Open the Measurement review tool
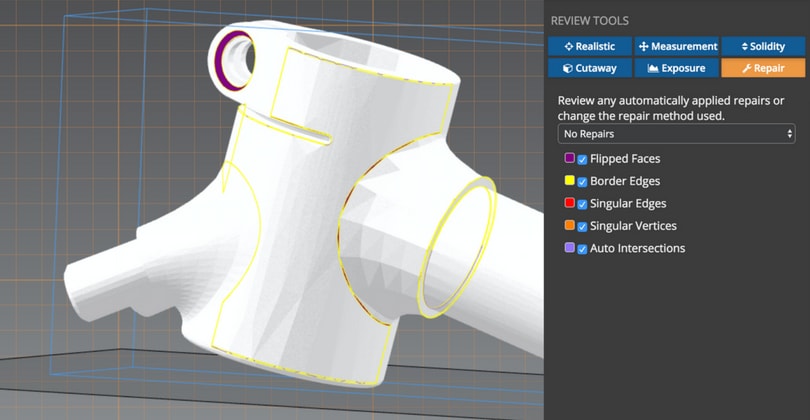 click(677, 46)
